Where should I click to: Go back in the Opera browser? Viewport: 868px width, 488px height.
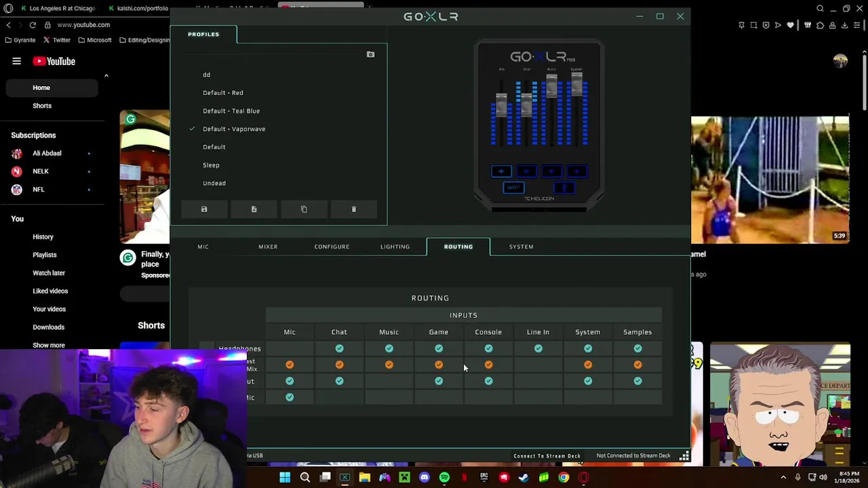tap(8, 25)
